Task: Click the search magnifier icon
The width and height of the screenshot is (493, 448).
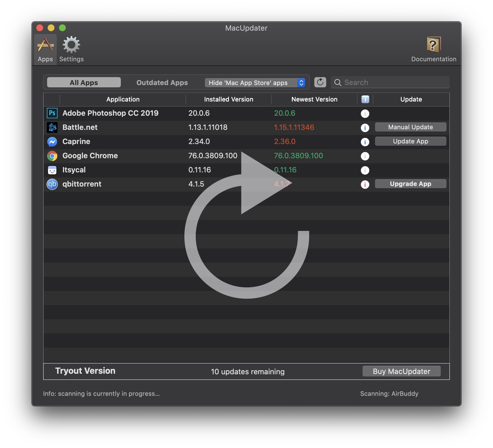Action: [x=338, y=83]
